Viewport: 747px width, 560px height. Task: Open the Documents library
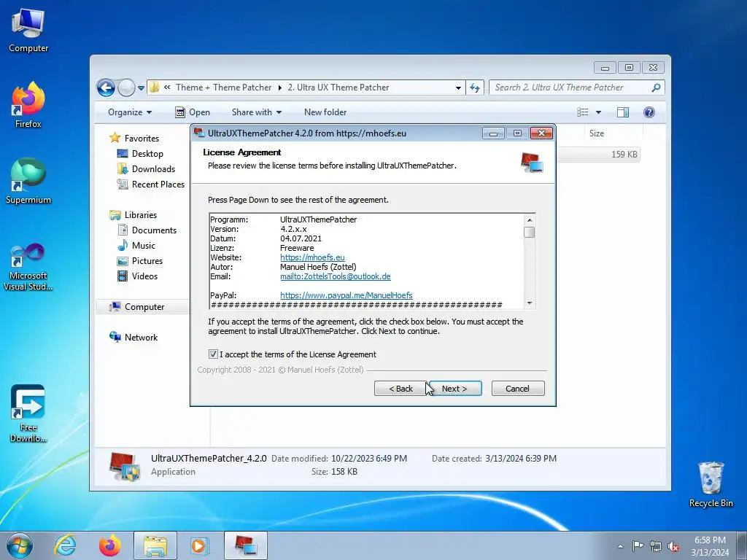pos(154,230)
